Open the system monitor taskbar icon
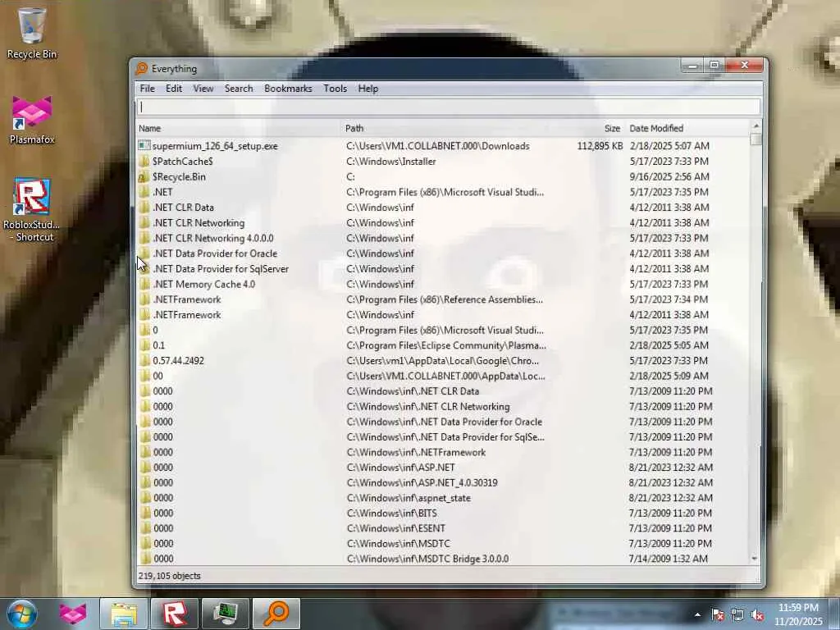The height and width of the screenshot is (630, 840). coord(226,614)
